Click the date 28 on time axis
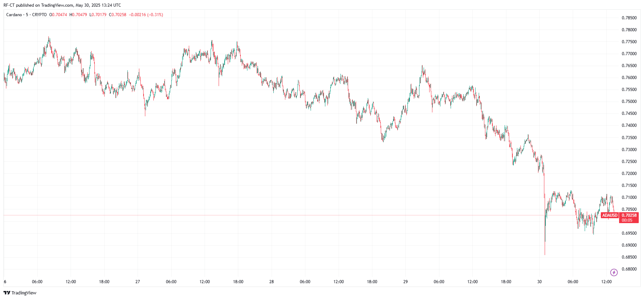This screenshot has height=299, width=644. [x=272, y=282]
